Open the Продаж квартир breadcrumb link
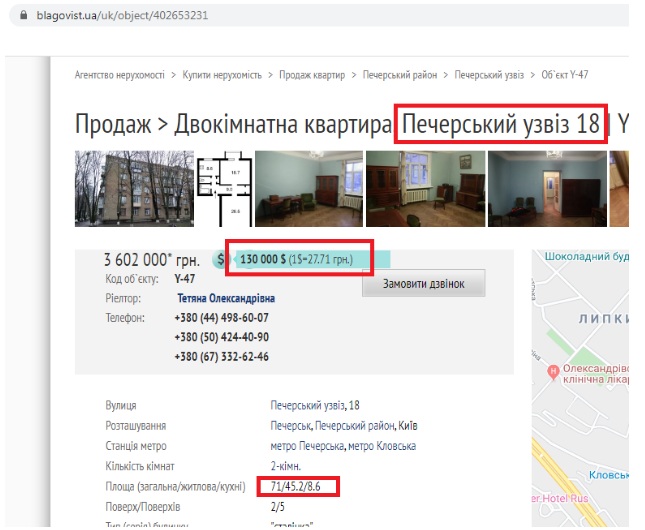Viewport: 645px width, 530px height. point(312,75)
